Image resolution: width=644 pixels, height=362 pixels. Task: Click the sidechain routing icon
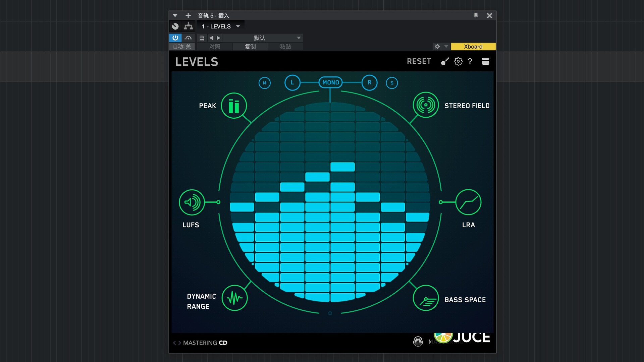pyautogui.click(x=189, y=26)
